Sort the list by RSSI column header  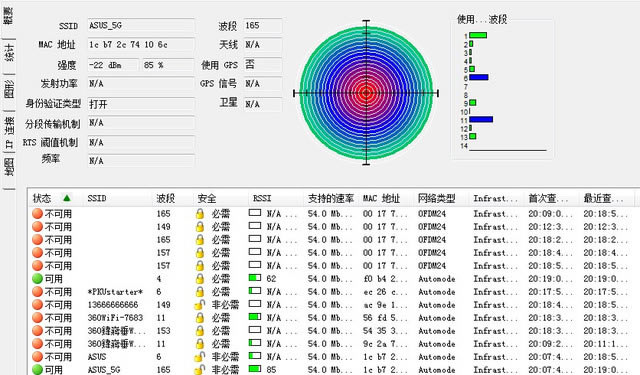(262, 198)
